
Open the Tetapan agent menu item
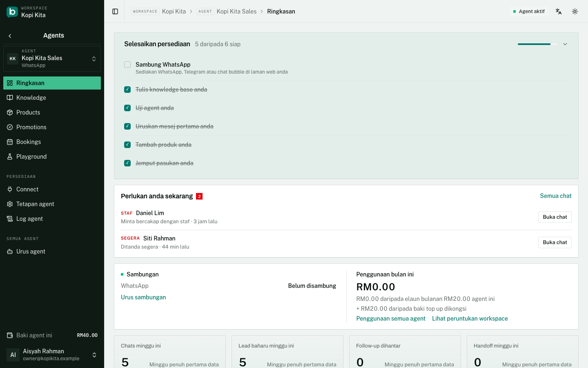click(x=52, y=204)
